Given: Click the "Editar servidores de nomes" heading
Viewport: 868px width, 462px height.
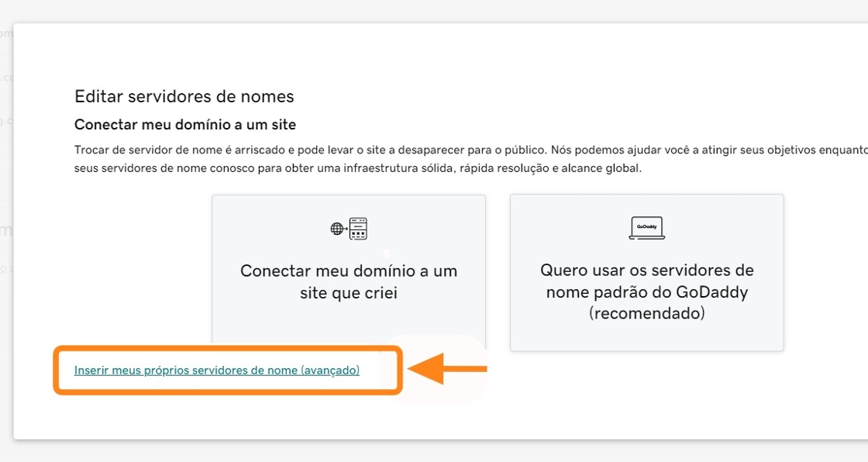Looking at the screenshot, I should [x=184, y=97].
